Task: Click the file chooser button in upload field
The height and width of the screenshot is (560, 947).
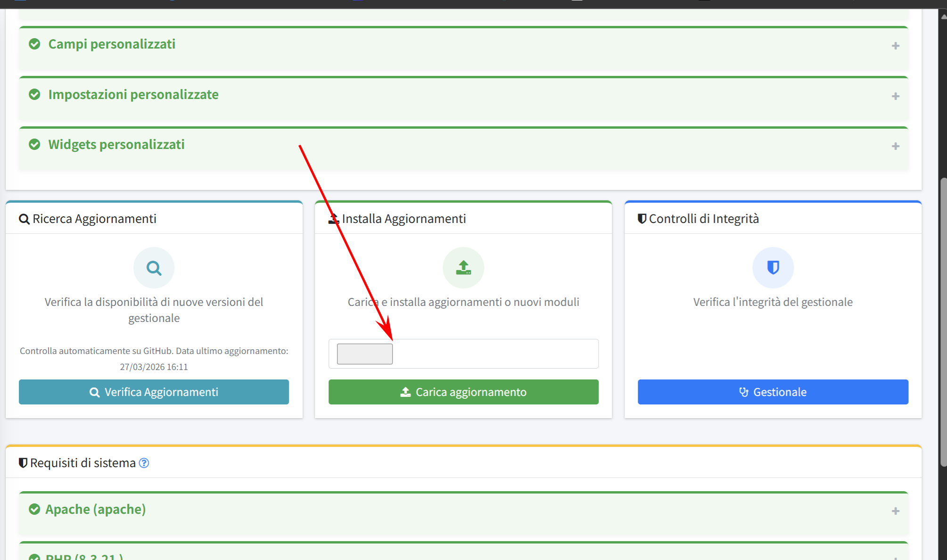Action: tap(364, 354)
